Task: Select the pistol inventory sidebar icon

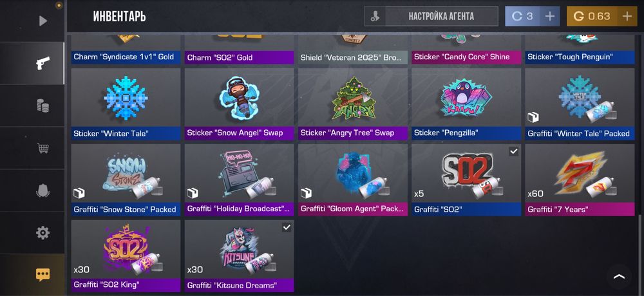Action: click(43, 63)
